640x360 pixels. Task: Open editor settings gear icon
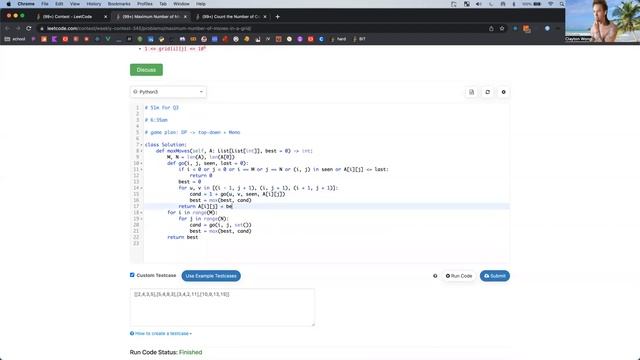coord(503,92)
